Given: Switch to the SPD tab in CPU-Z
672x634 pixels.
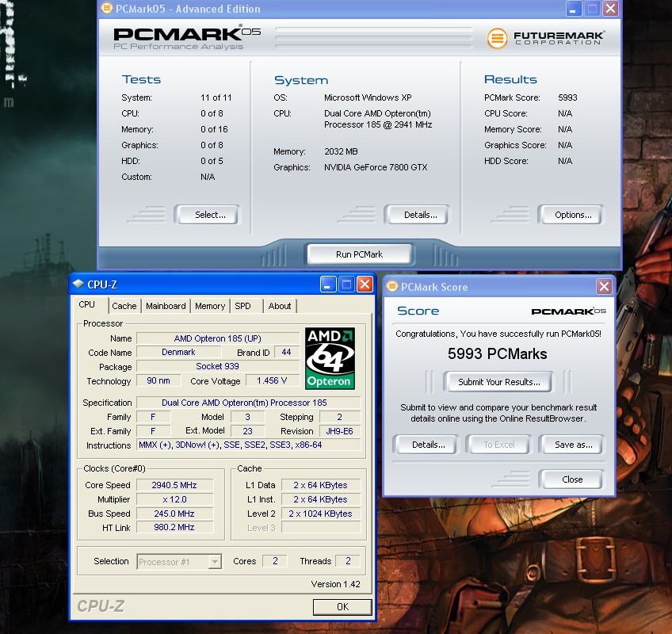Looking at the screenshot, I should [x=242, y=306].
